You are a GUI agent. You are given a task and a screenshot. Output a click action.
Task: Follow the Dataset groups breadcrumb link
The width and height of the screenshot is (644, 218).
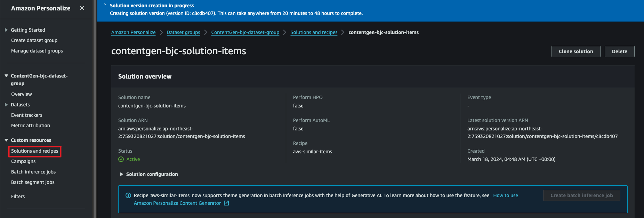tap(183, 32)
